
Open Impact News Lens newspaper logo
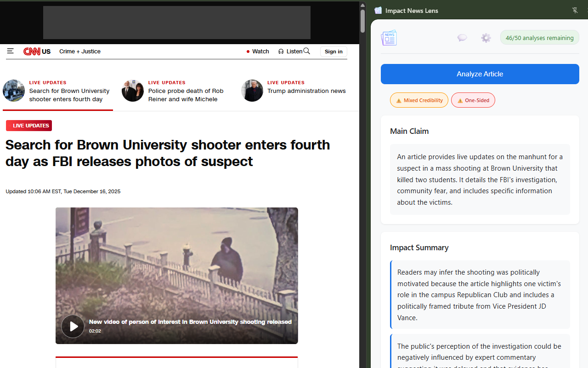(x=389, y=38)
